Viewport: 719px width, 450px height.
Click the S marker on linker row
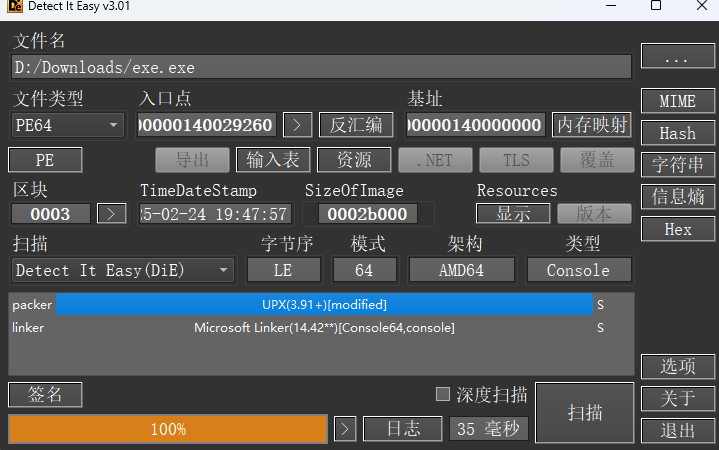600,328
